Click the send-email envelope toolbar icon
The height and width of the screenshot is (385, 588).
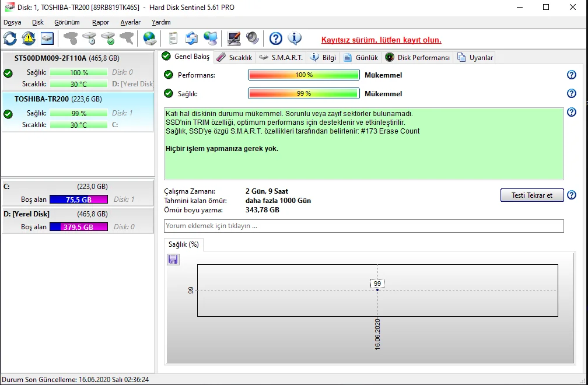point(191,38)
